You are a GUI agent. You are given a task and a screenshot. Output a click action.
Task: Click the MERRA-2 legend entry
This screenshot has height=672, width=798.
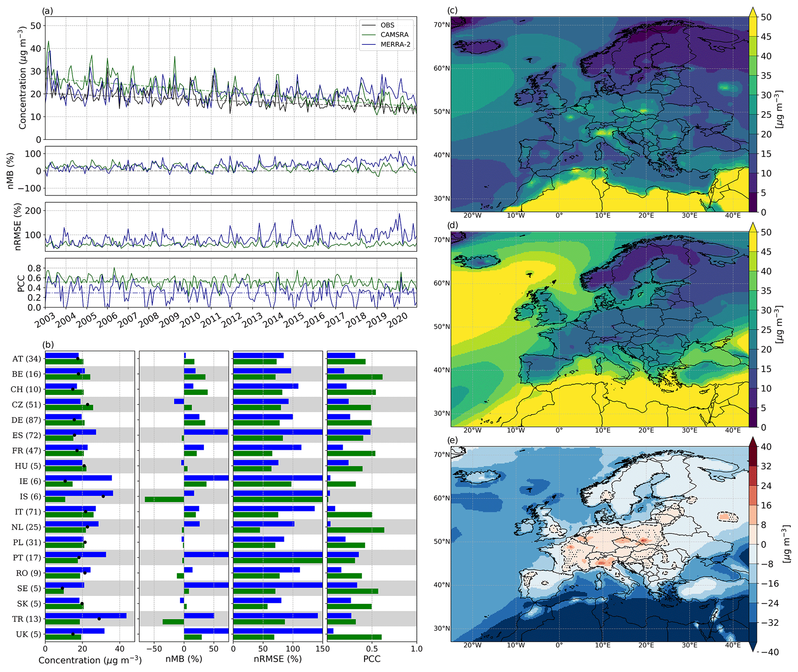click(395, 44)
